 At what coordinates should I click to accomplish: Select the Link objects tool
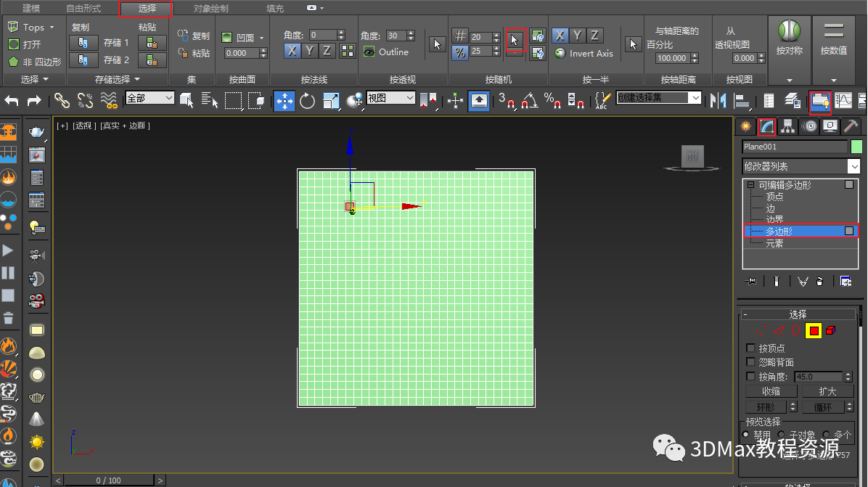point(62,101)
